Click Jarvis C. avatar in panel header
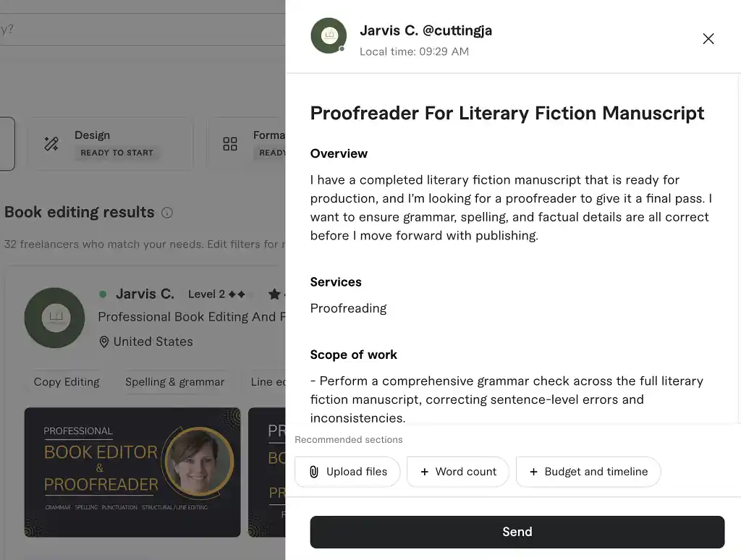The width and height of the screenshot is (741, 560). (329, 36)
